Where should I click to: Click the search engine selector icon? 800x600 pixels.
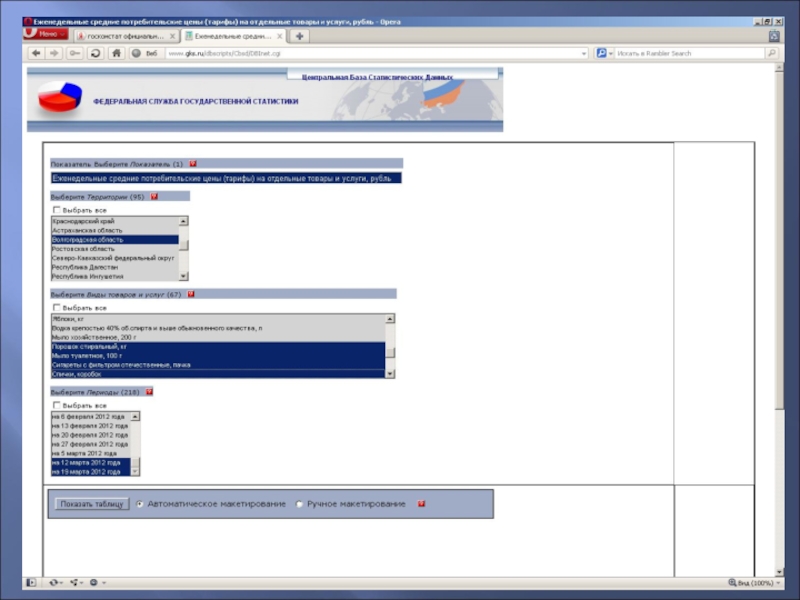click(x=604, y=53)
